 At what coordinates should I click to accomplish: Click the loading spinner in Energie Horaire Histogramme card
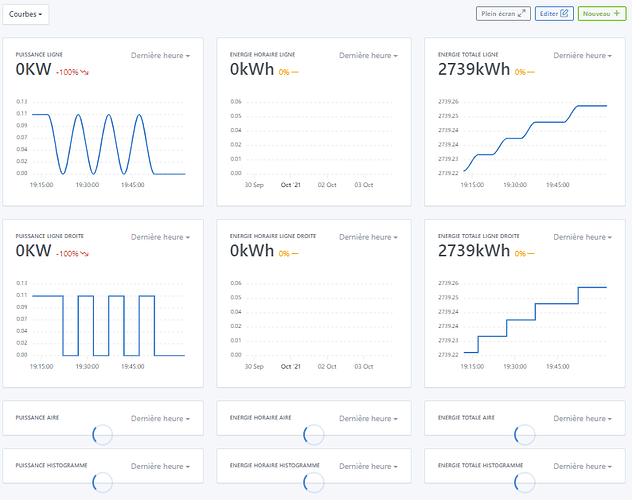(x=314, y=482)
